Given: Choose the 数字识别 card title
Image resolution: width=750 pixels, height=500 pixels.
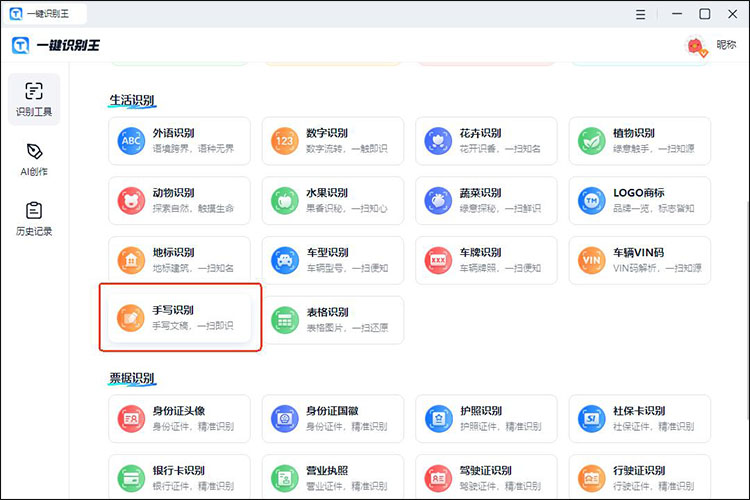Looking at the screenshot, I should 327,133.
